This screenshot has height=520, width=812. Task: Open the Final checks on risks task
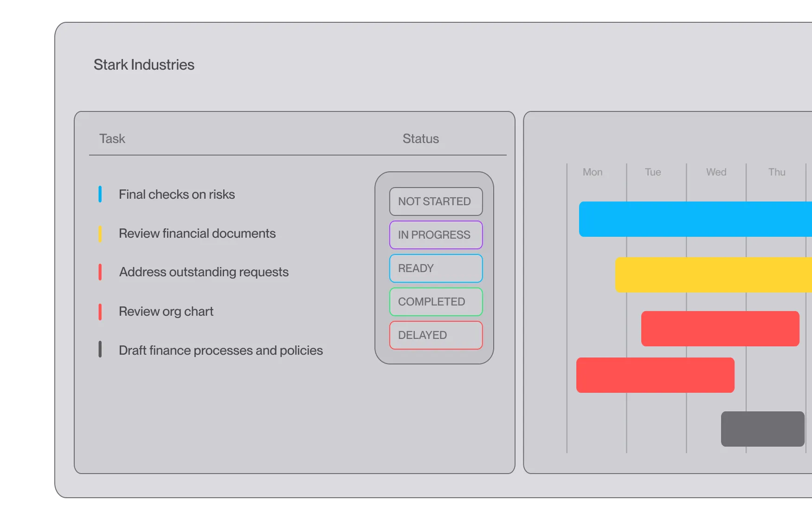click(177, 195)
